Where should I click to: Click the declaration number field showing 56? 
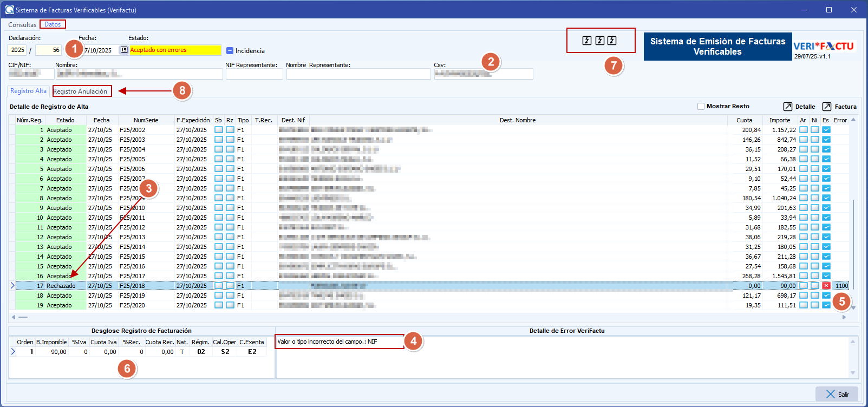pos(48,50)
